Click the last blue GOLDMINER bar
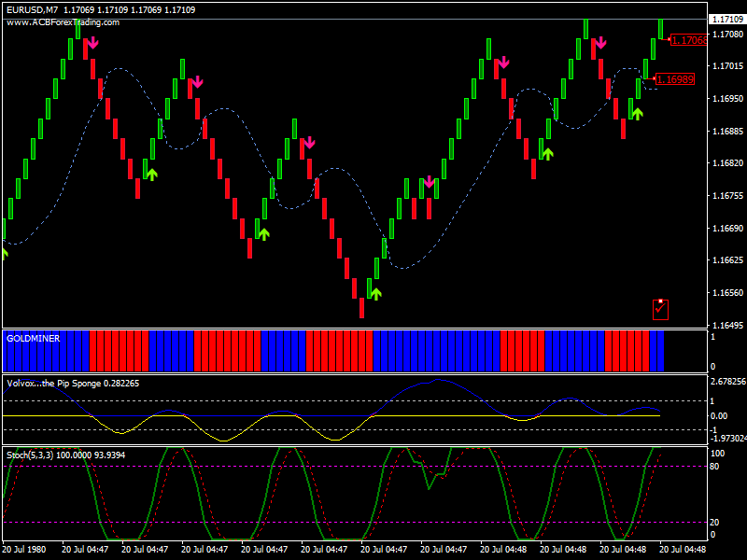The height and width of the screenshot is (560, 747). click(x=656, y=351)
